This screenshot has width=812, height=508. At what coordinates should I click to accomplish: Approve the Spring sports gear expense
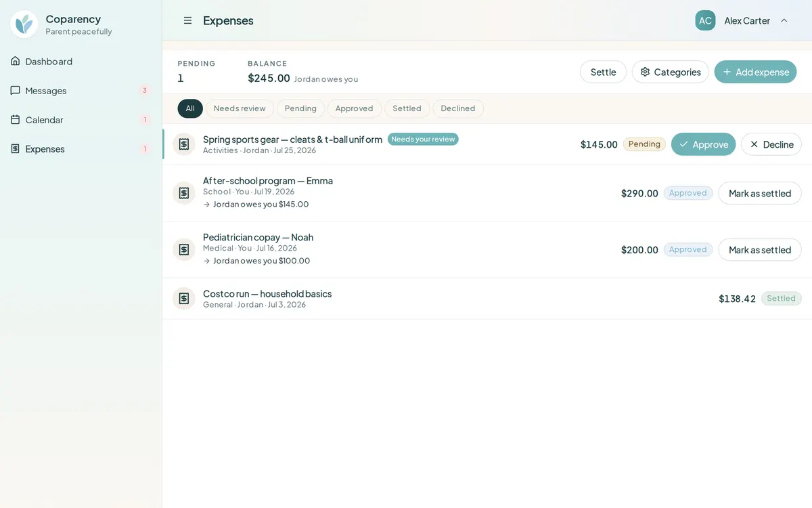[x=703, y=144]
